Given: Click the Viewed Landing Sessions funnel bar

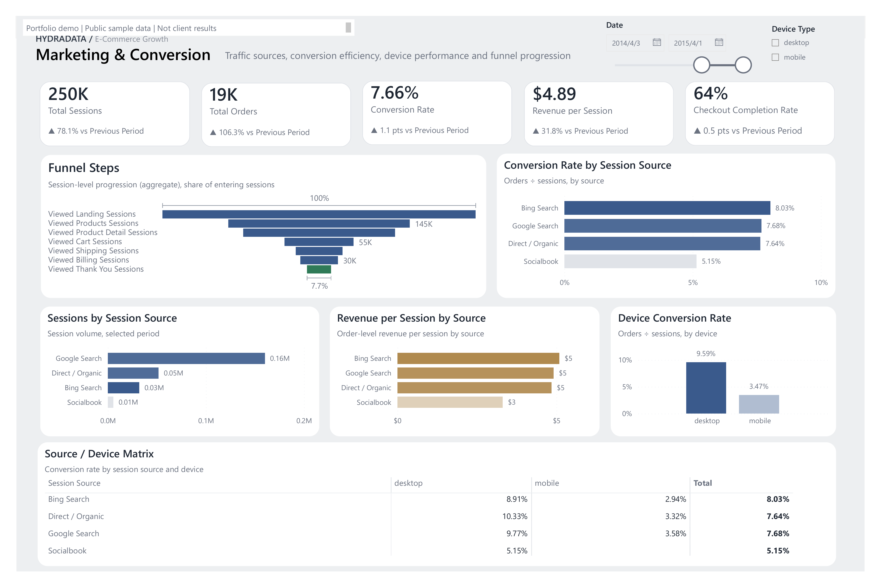Looking at the screenshot, I should [319, 214].
